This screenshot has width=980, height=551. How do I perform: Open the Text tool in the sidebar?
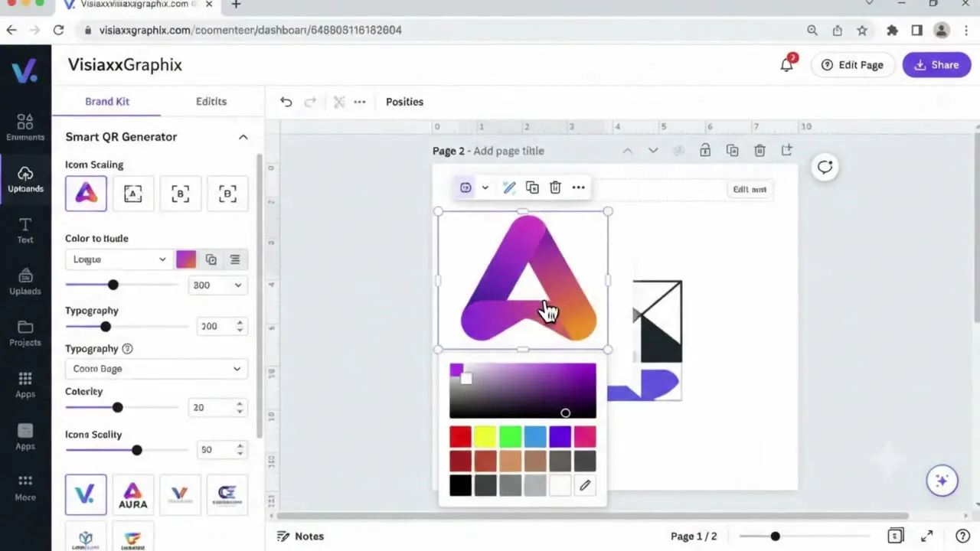tap(25, 230)
